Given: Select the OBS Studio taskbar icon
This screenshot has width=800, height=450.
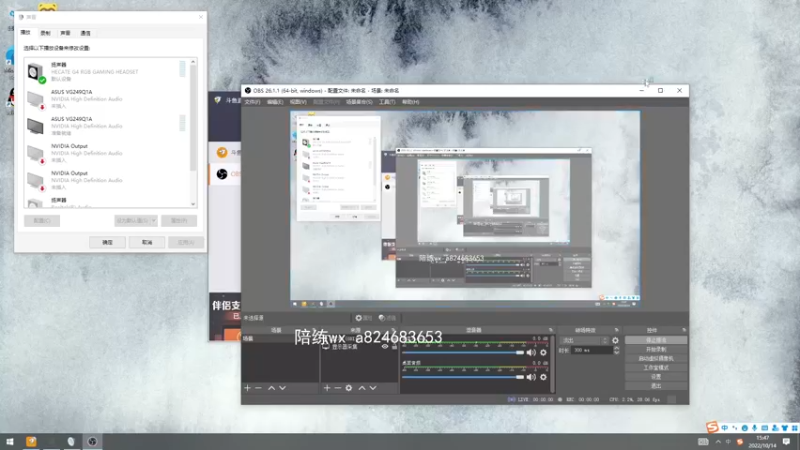Looking at the screenshot, I should pos(92,441).
